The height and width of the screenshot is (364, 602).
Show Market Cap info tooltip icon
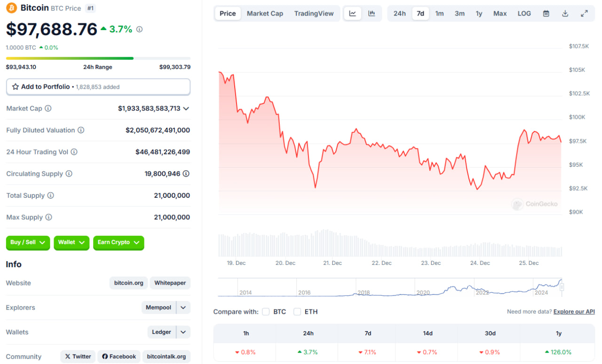[48, 108]
